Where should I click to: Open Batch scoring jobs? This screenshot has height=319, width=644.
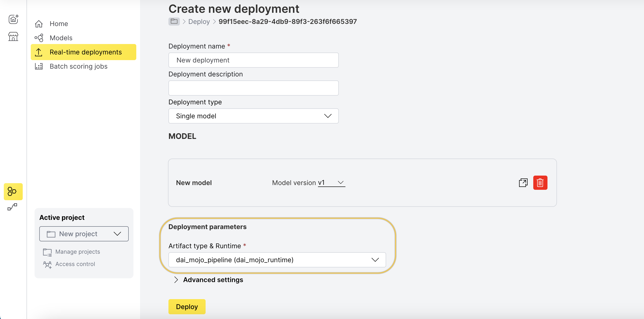79,66
